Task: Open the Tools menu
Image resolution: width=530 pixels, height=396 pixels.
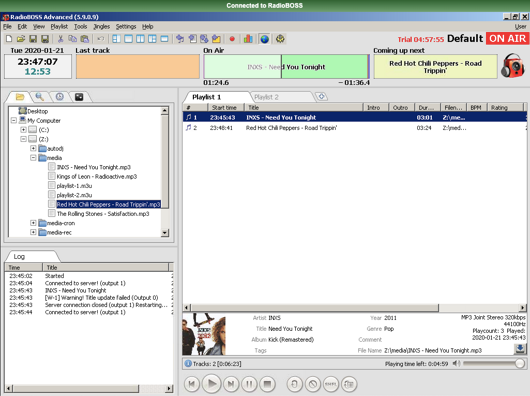Action: tap(80, 26)
